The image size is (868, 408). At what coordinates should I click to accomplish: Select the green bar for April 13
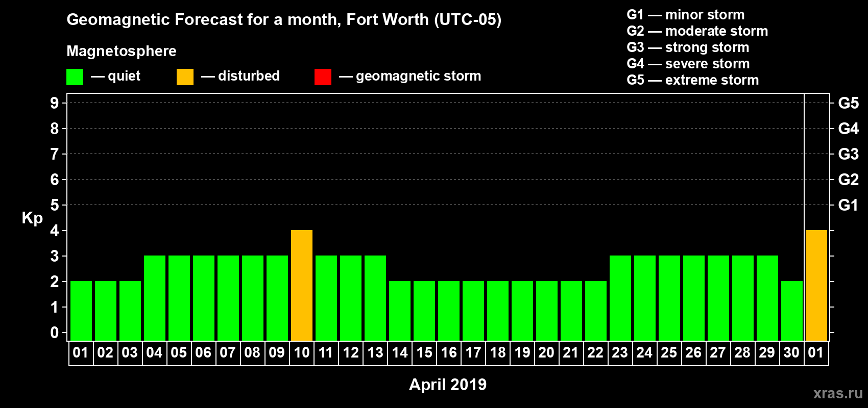[375, 298]
